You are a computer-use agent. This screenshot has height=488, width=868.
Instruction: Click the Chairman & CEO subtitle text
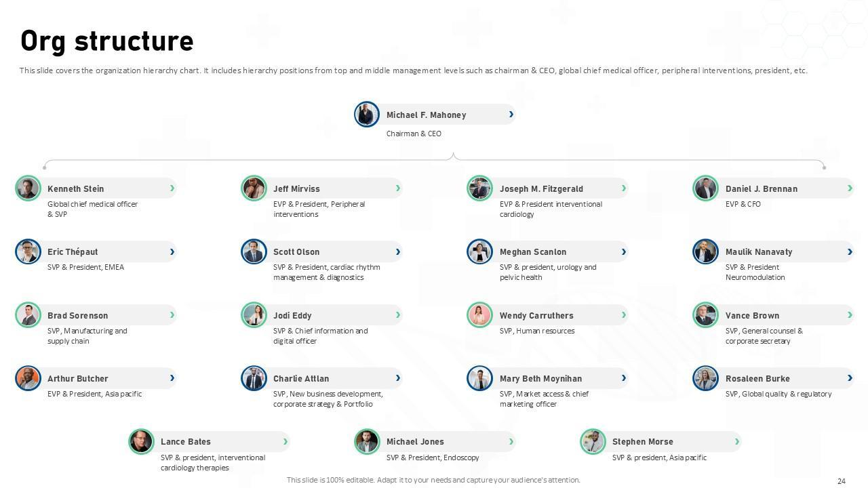pyautogui.click(x=414, y=134)
